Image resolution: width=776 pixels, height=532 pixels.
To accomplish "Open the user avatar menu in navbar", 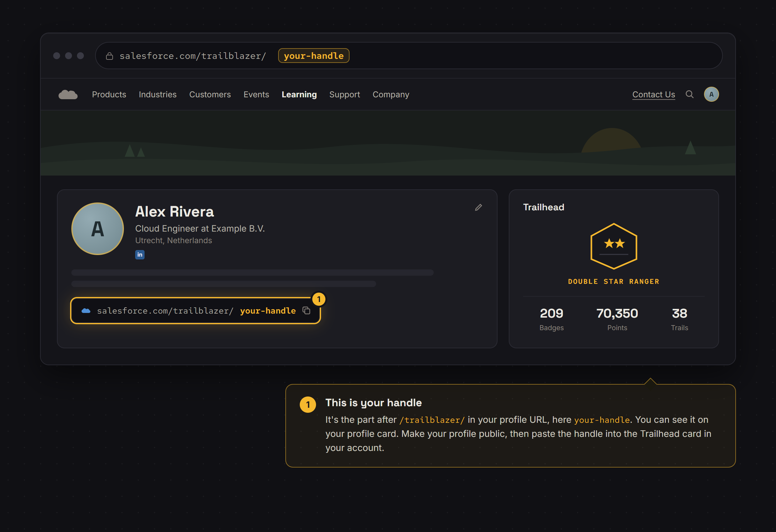I will tap(711, 95).
